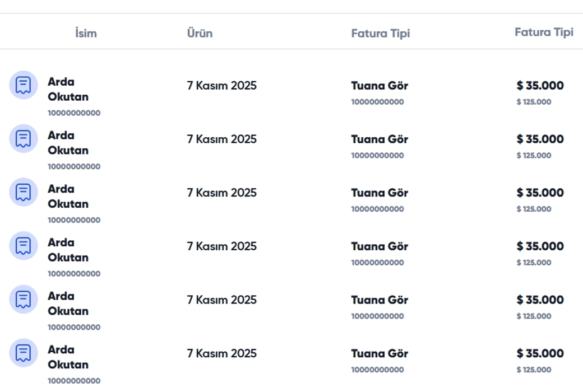Open the fourth row's receipt icon
Viewport: 583px width, 392px height.
coord(24,246)
